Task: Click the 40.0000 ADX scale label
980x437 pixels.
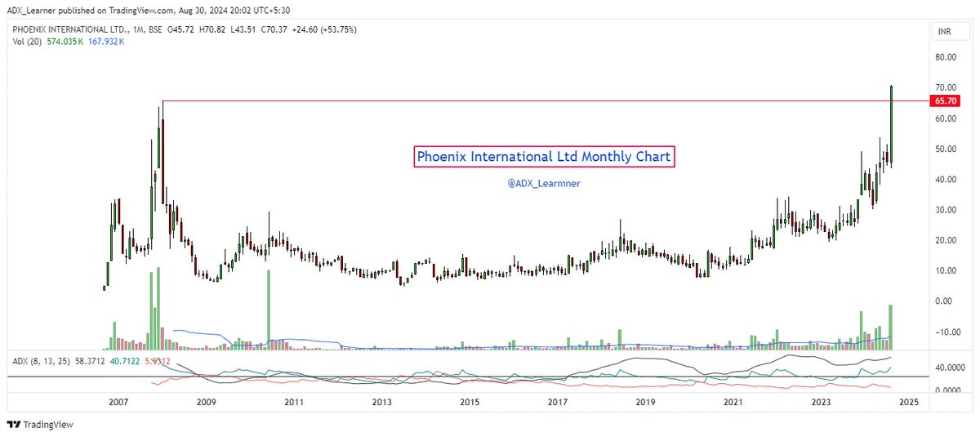Action: (x=950, y=368)
